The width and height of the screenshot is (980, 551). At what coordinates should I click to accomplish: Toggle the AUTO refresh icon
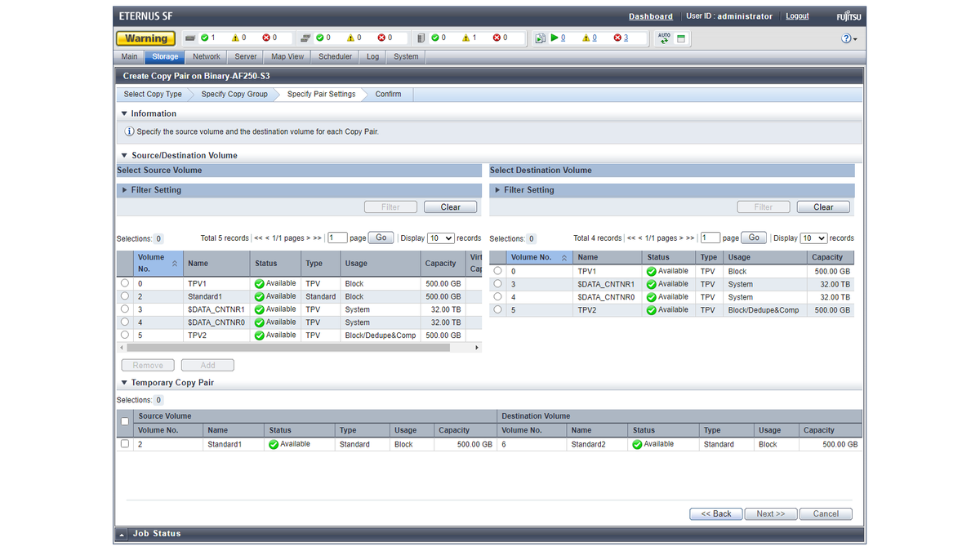pos(664,38)
